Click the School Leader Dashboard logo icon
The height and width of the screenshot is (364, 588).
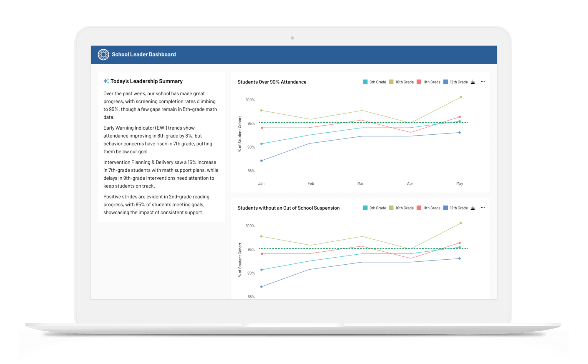103,55
